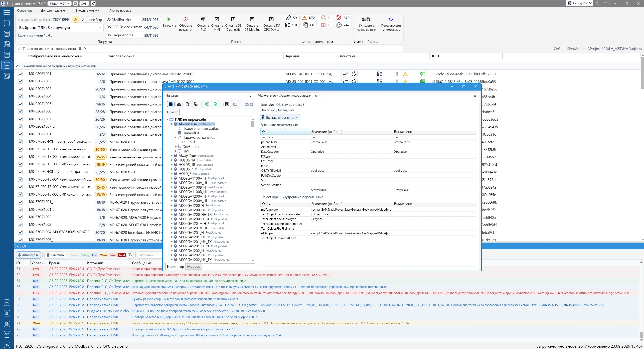This screenshot has height=349, width=644.
Task: Toggle the link filter showing 59
Action: point(291,18)
